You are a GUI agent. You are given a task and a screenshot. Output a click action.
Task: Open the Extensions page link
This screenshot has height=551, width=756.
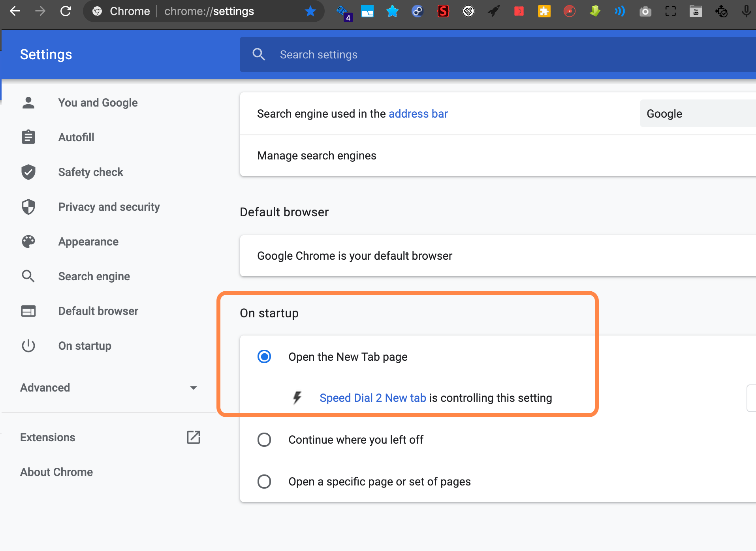pyautogui.click(x=48, y=437)
